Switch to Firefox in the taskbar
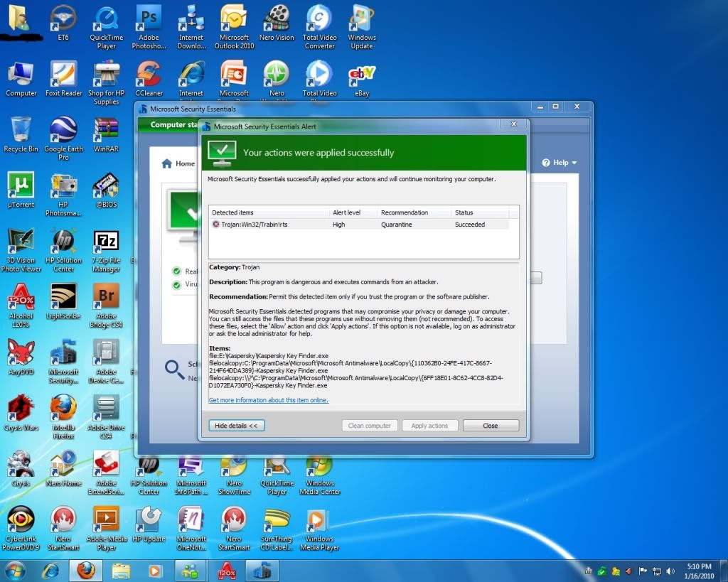The width and height of the screenshot is (728, 582). point(86,571)
